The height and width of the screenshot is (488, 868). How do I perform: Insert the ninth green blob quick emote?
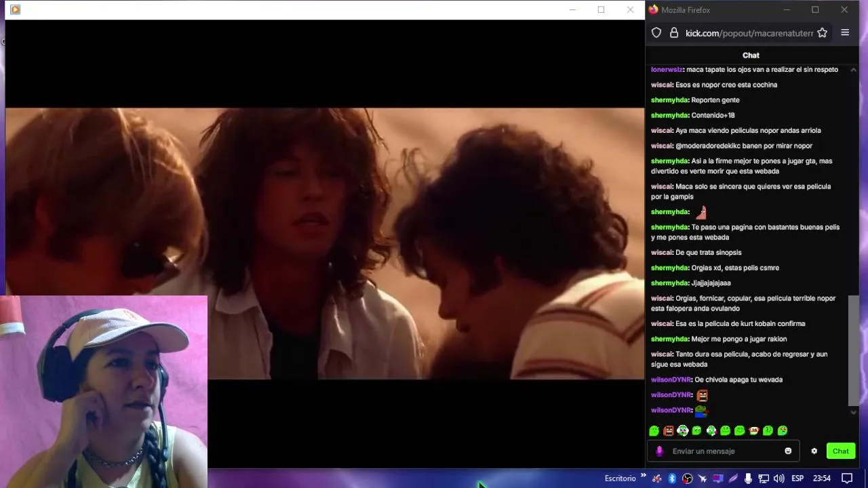point(768,430)
